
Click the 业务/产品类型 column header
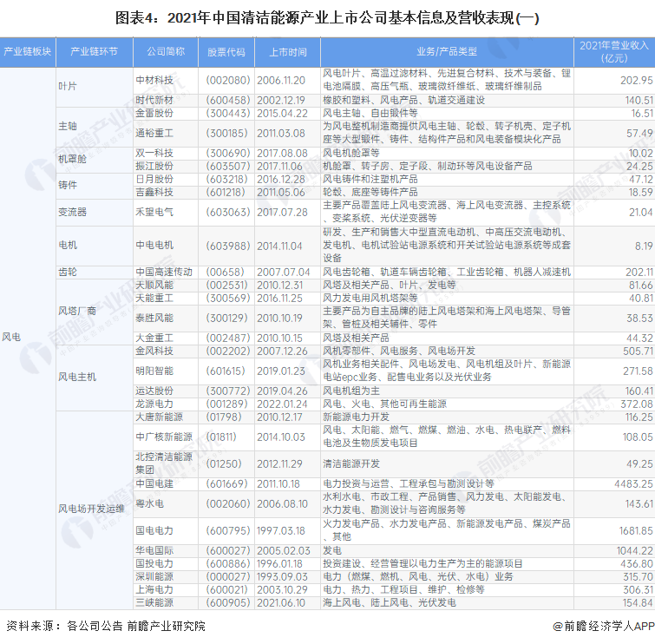point(447,51)
